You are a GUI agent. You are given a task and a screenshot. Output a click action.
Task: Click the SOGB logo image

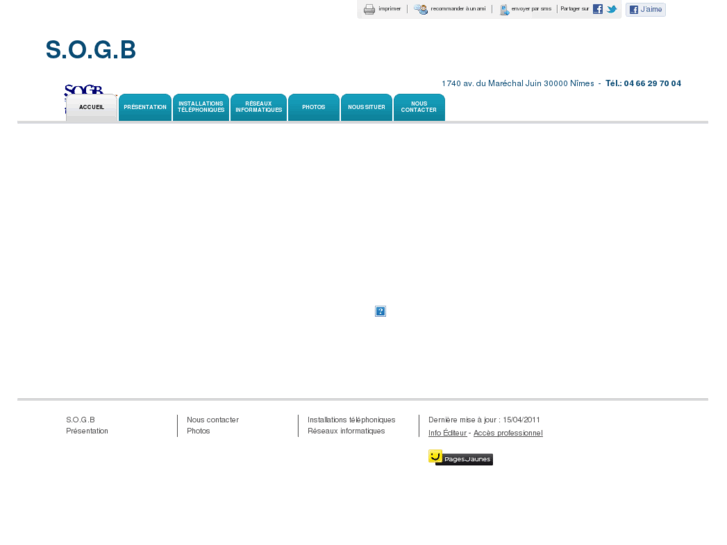(83, 90)
